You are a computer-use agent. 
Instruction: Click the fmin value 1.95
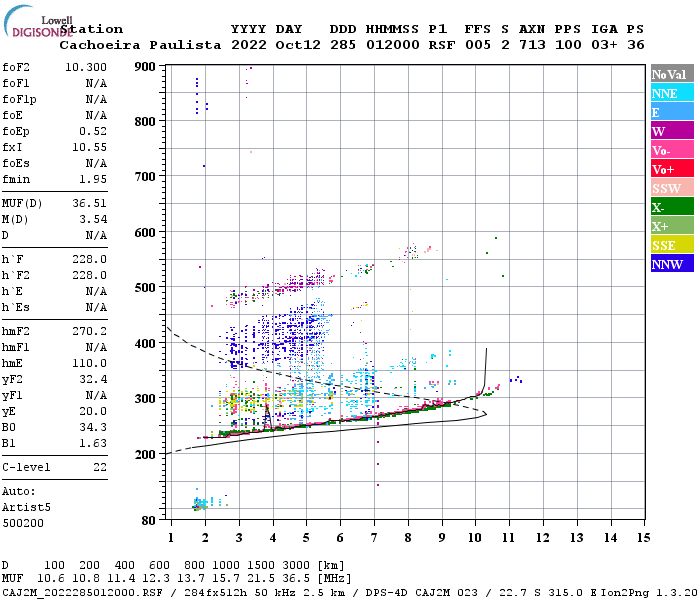point(93,179)
